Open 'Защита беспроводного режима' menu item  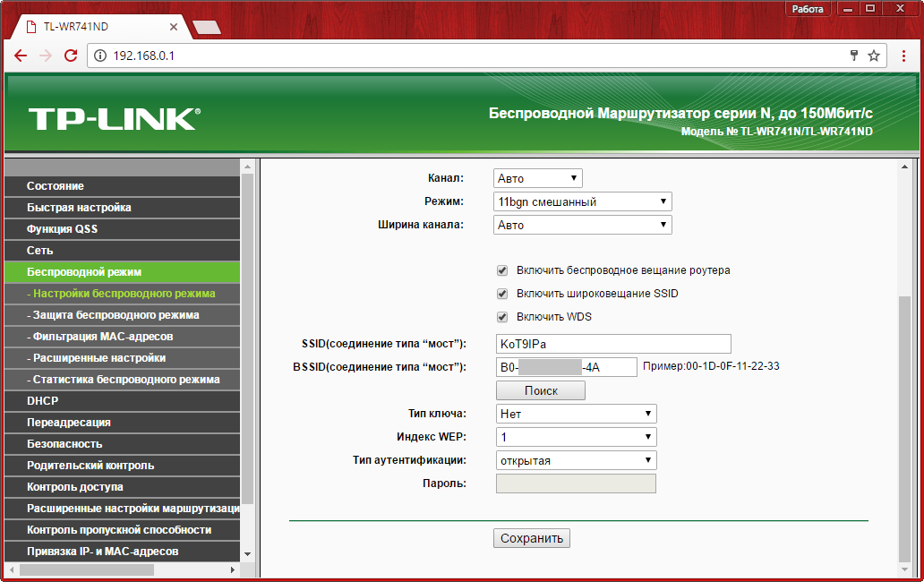pos(115,315)
